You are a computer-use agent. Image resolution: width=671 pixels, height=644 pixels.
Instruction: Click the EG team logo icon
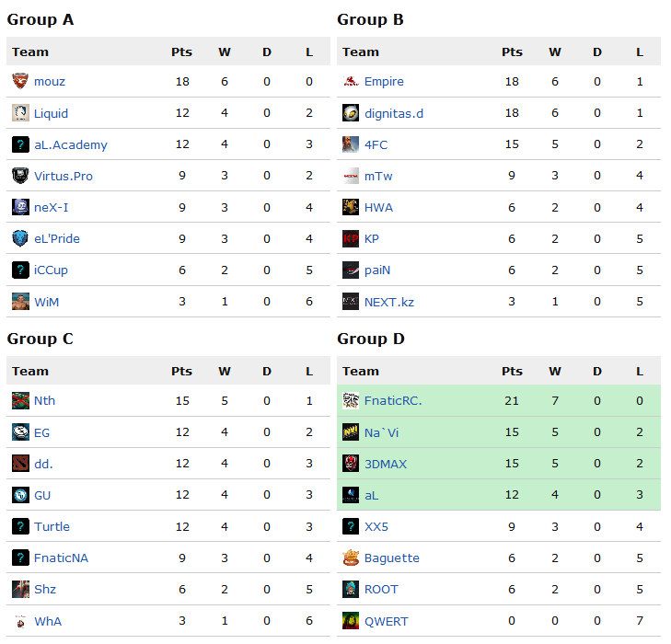point(20,432)
